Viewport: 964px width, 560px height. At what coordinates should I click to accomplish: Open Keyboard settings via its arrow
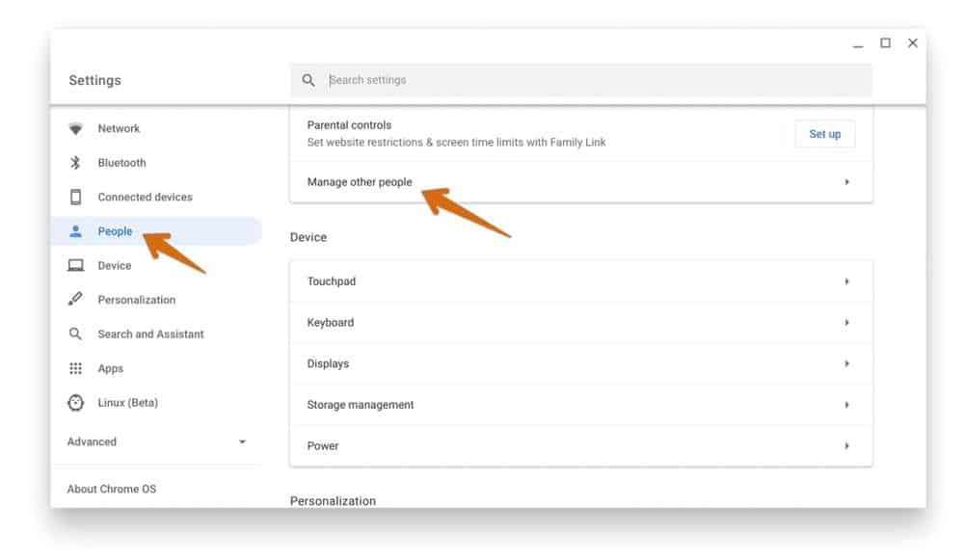point(846,323)
